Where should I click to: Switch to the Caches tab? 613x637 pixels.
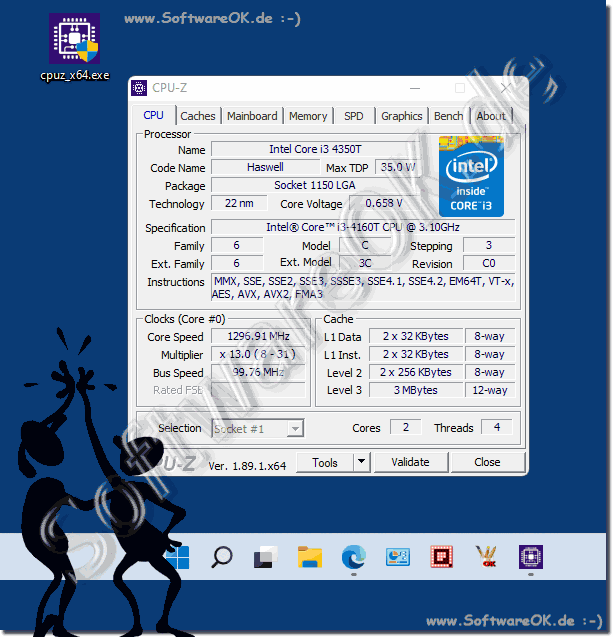point(198,116)
